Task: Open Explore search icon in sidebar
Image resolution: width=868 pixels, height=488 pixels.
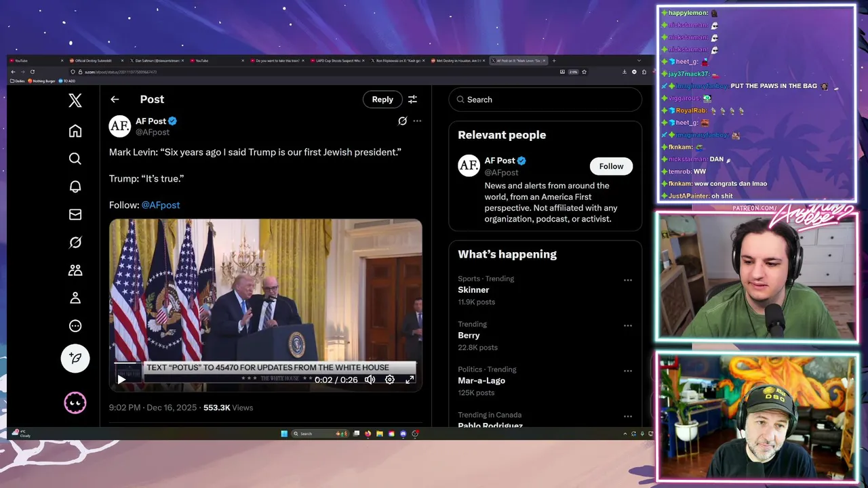Action: tap(75, 159)
